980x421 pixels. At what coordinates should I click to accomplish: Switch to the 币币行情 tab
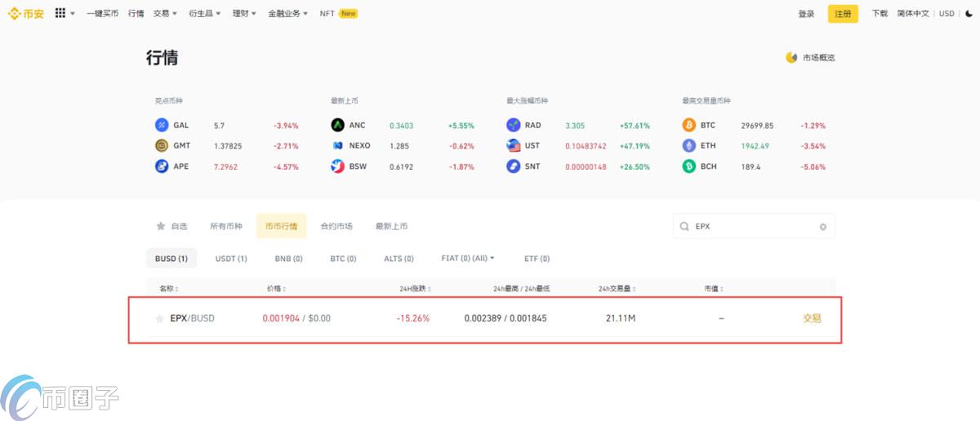281,226
